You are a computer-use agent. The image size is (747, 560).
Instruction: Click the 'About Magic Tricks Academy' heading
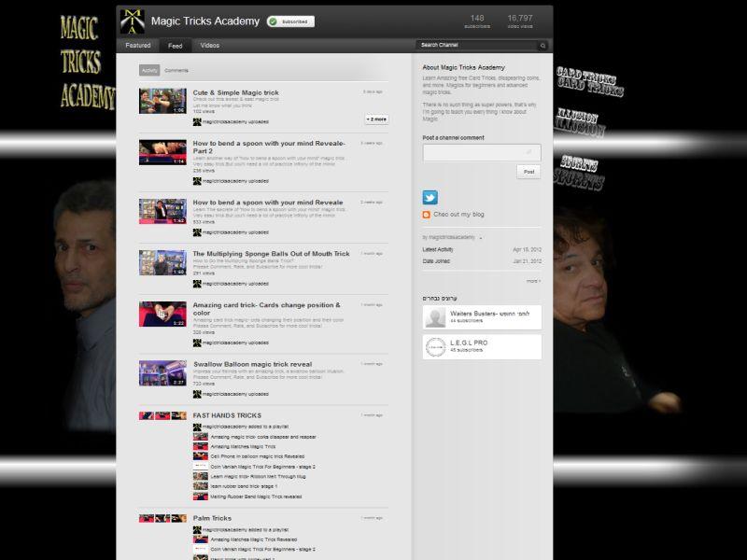(463, 67)
